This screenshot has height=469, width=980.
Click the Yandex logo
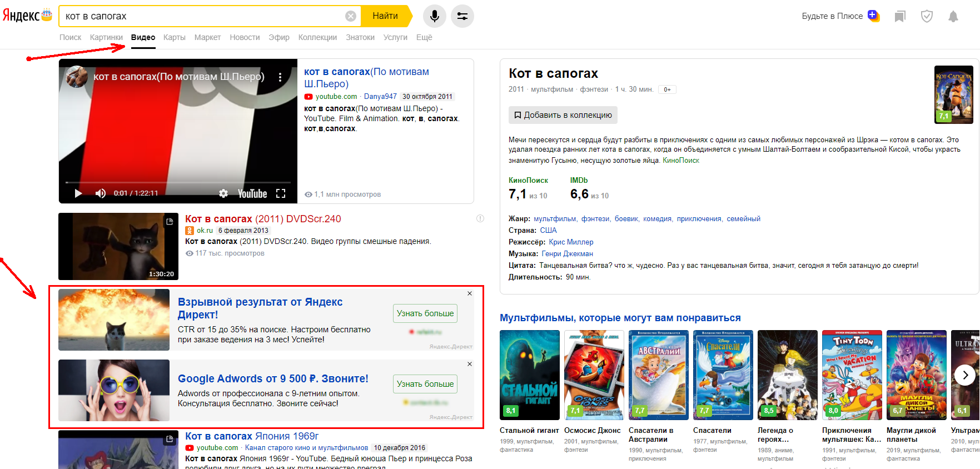tap(27, 16)
